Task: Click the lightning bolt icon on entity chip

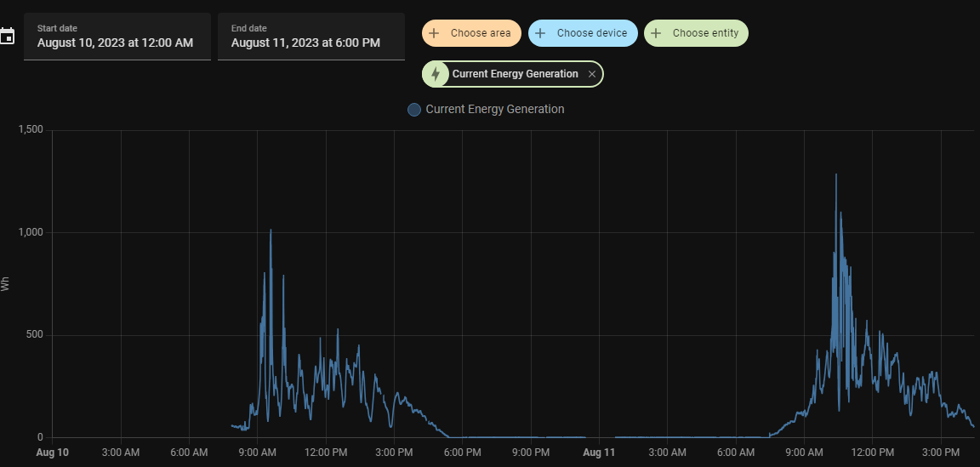Action: click(436, 74)
